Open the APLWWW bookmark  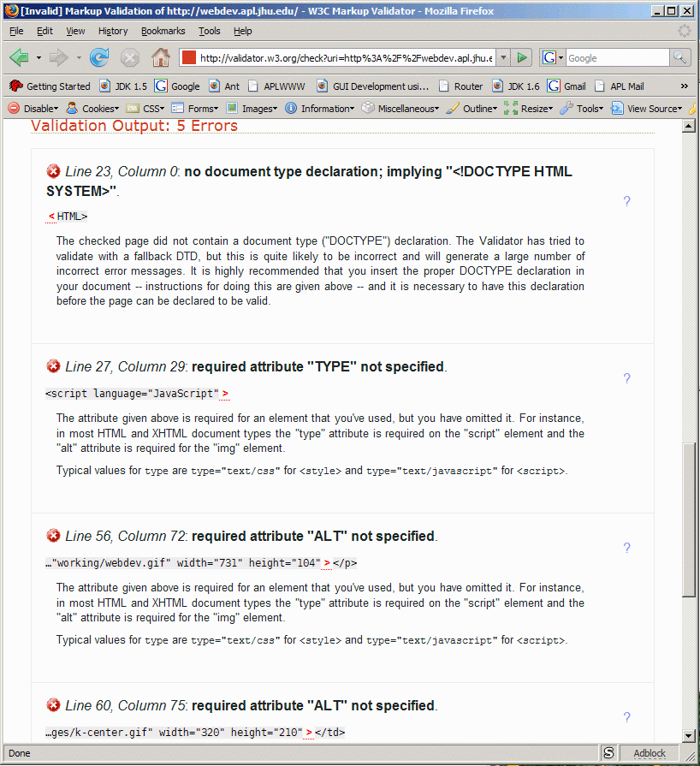[276, 86]
